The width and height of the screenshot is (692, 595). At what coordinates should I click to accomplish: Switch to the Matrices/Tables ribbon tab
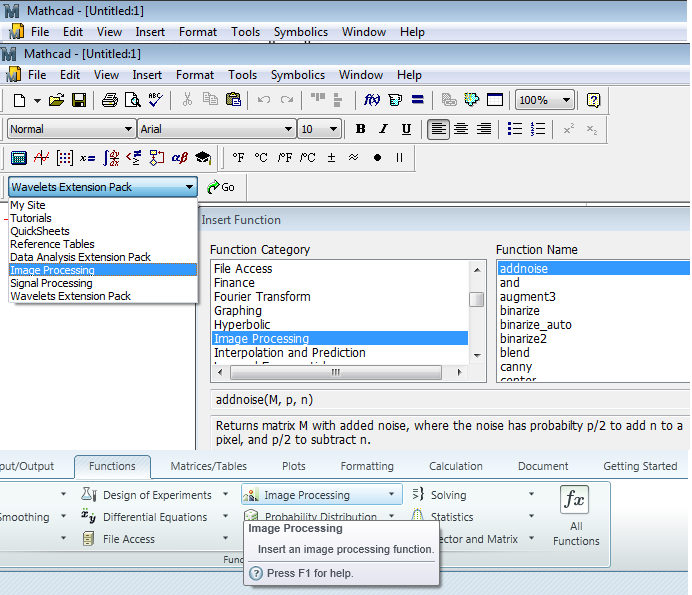tap(208, 466)
